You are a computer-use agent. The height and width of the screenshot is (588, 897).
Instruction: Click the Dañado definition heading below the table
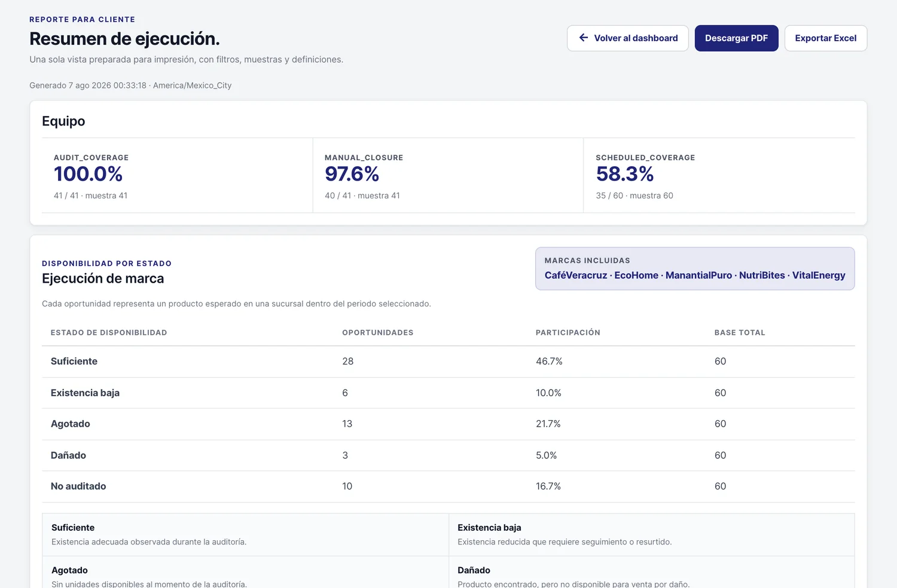(474, 571)
